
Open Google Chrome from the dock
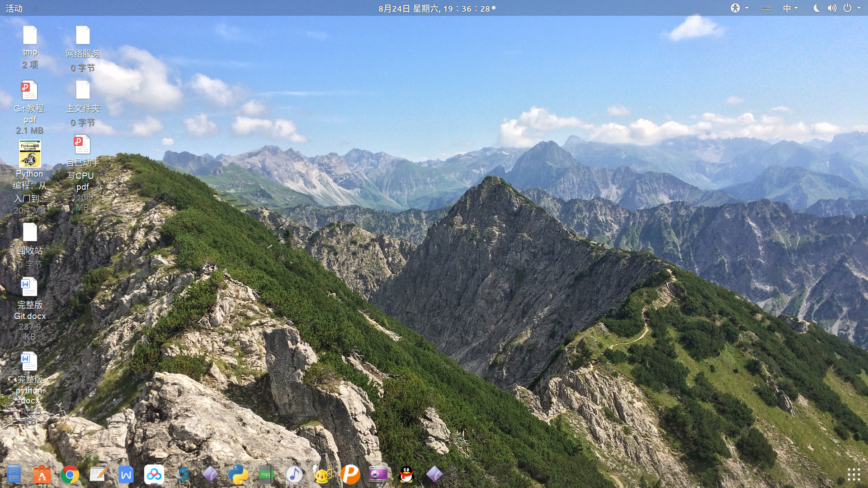pos(70,474)
